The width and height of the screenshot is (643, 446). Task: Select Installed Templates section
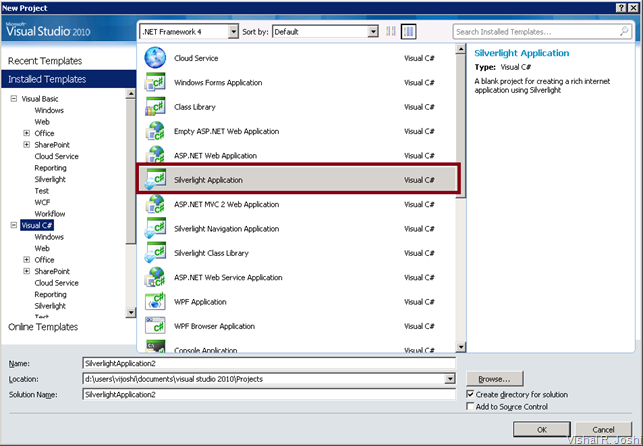pos(68,79)
